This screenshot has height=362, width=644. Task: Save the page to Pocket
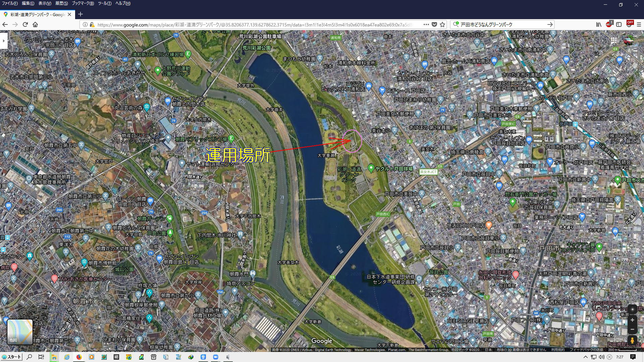(x=434, y=24)
